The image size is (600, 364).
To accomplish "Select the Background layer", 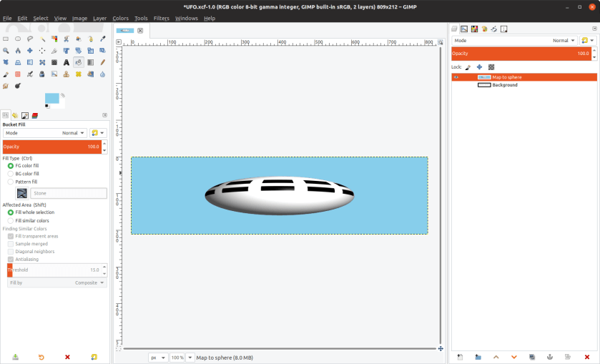I will pyautogui.click(x=504, y=85).
